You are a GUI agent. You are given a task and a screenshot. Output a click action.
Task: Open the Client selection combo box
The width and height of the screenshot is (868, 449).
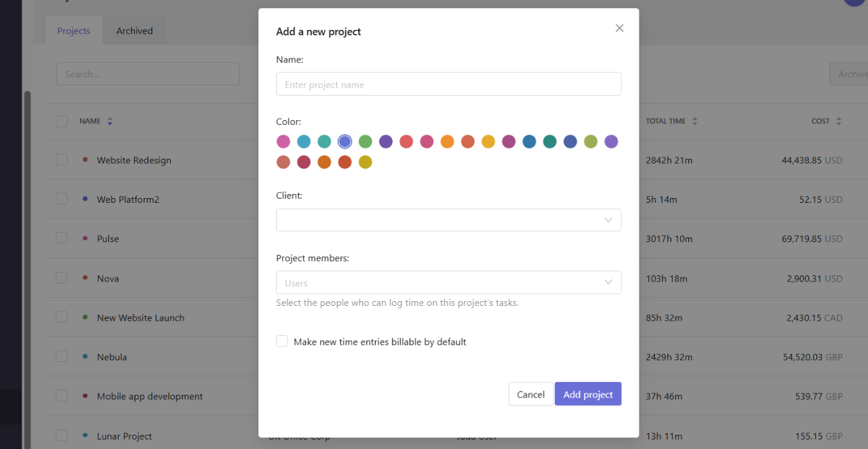click(448, 220)
